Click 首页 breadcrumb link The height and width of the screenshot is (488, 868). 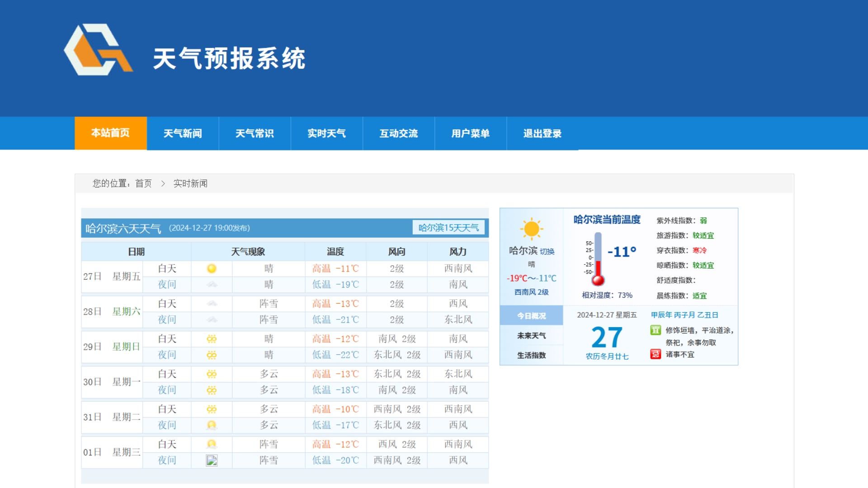click(x=143, y=183)
